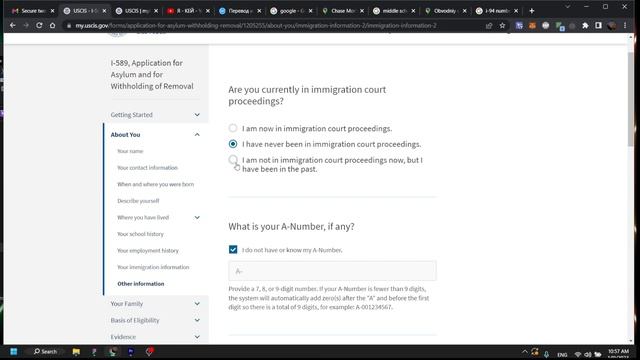Open the browser side panel icon
640x360 pixels.
pyautogui.click(x=598, y=25)
